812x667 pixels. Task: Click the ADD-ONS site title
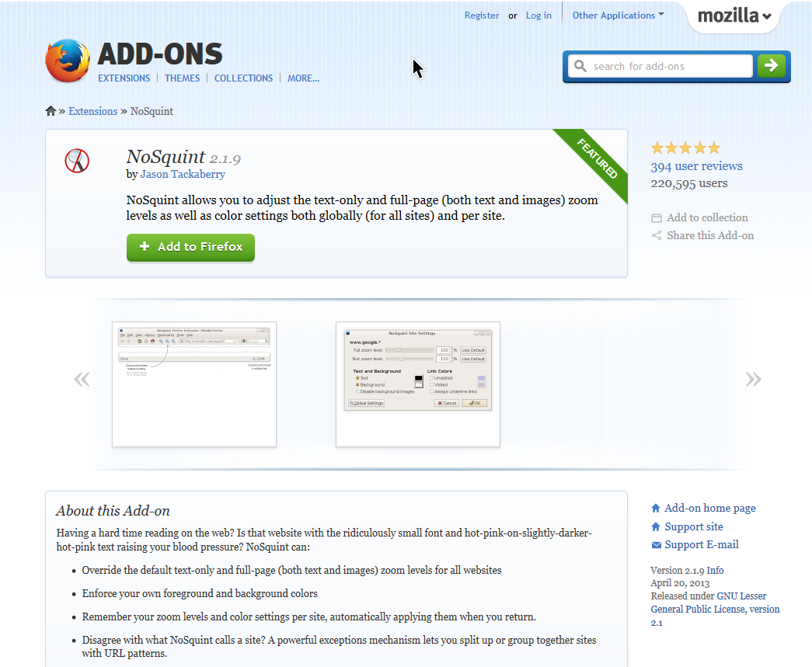pos(160,54)
